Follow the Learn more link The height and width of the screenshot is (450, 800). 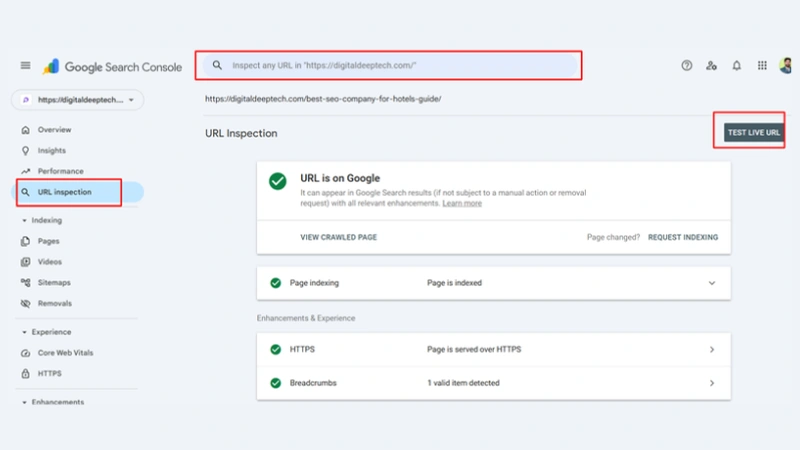coord(462,203)
